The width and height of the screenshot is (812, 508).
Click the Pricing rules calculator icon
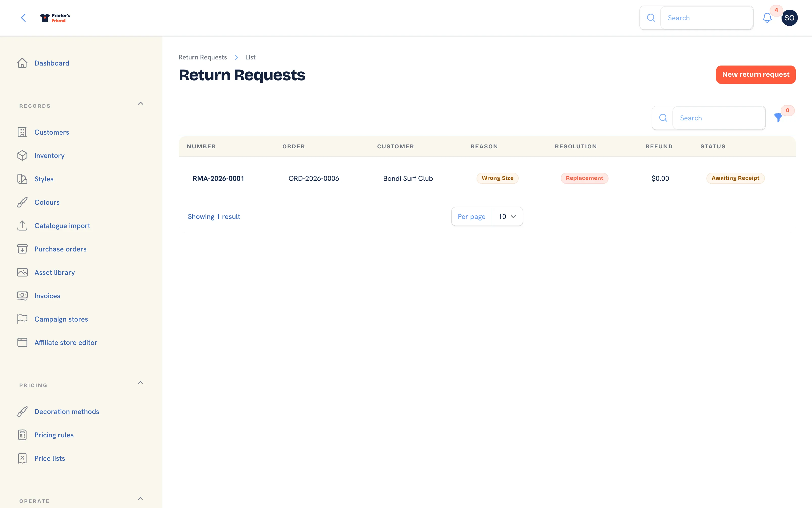(x=22, y=435)
